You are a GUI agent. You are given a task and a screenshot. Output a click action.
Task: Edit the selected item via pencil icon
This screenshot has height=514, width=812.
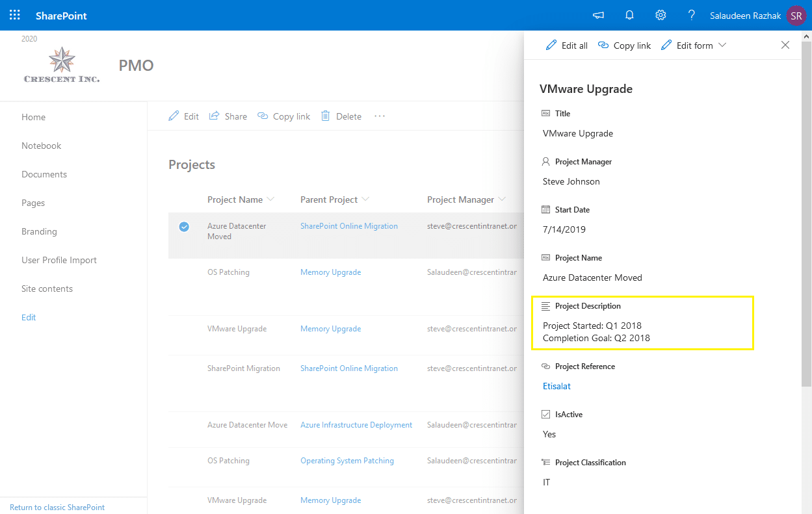(x=184, y=116)
